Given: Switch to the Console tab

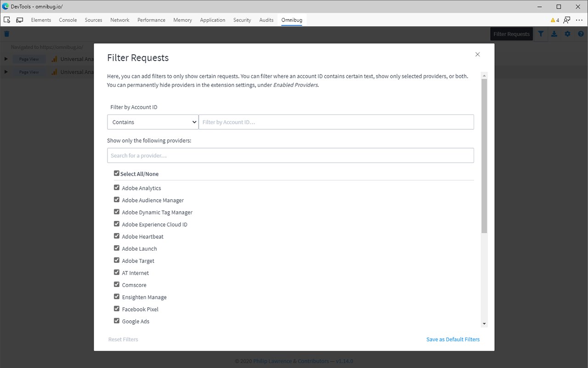Looking at the screenshot, I should click(x=68, y=20).
